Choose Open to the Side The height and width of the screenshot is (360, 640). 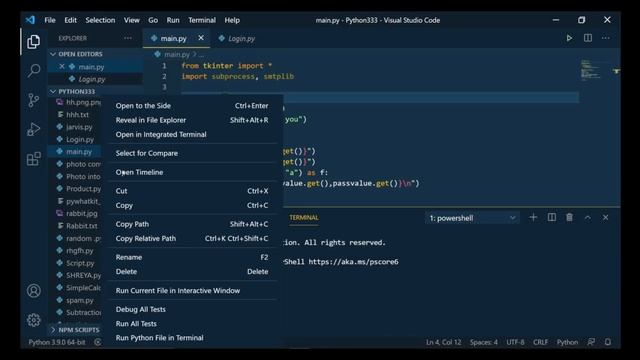pos(192,106)
